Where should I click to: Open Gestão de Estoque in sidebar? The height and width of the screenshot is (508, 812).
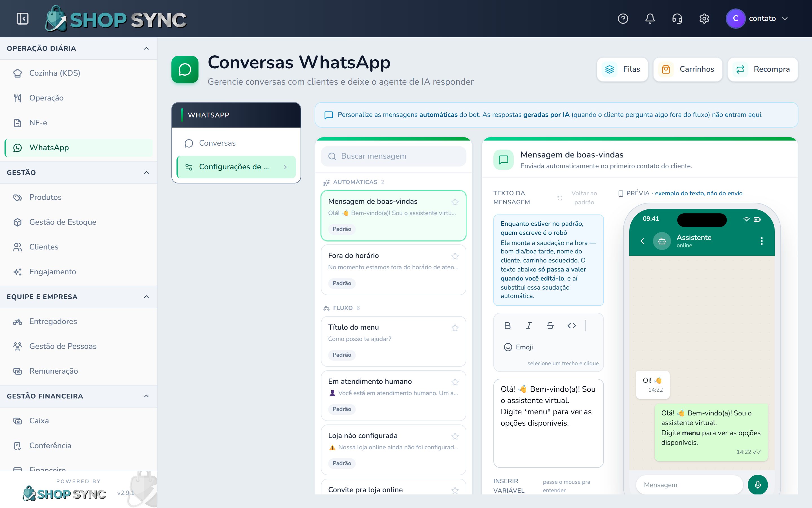[79, 222]
